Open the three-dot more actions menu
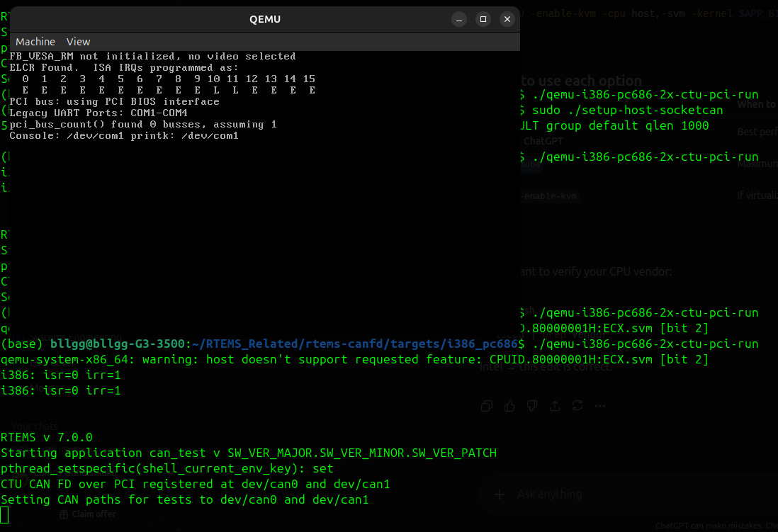This screenshot has height=532, width=778. (600, 406)
